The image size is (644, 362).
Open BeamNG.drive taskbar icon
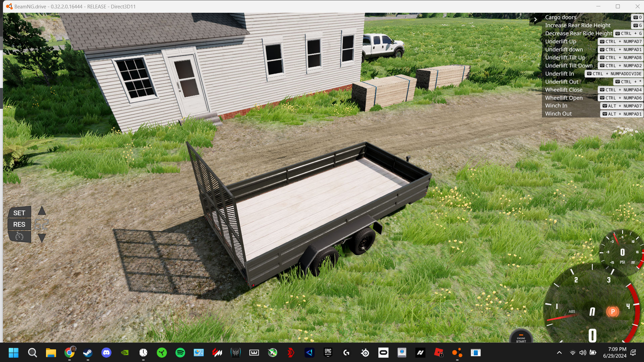[x=457, y=353]
